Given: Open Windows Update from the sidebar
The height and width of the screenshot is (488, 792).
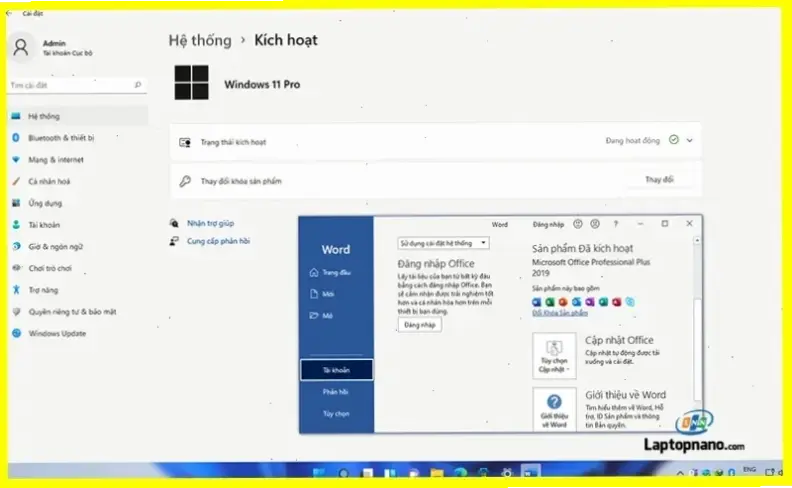Looking at the screenshot, I should pyautogui.click(x=57, y=333).
